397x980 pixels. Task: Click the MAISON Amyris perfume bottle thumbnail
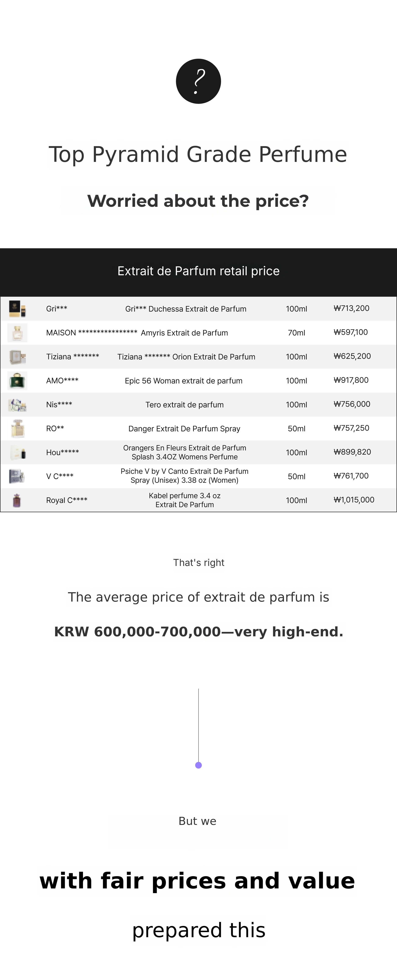point(18,332)
